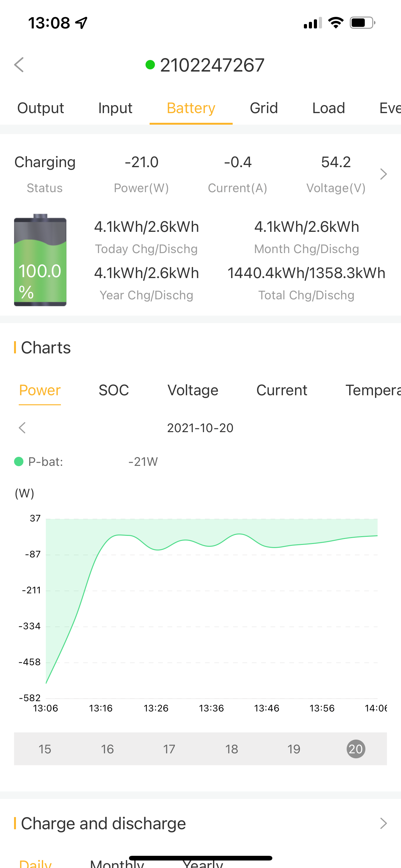The width and height of the screenshot is (401, 868).
Task: Show the Voltage chart
Action: 193,390
